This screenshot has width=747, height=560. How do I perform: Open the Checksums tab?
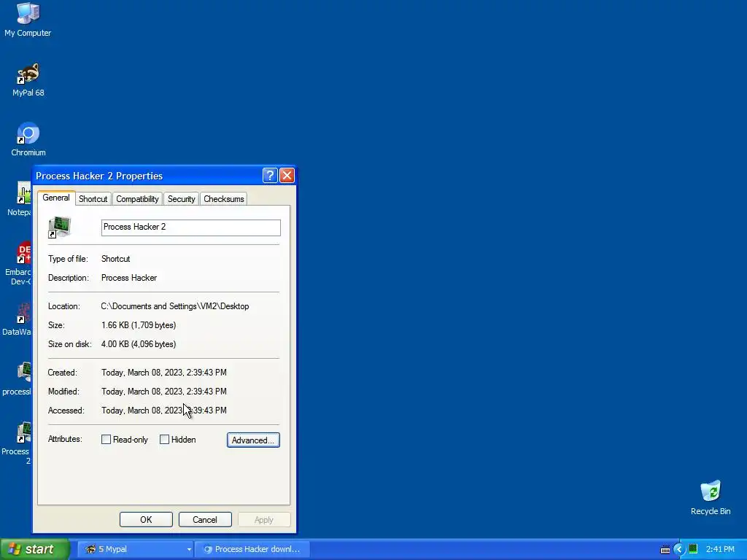pos(224,199)
